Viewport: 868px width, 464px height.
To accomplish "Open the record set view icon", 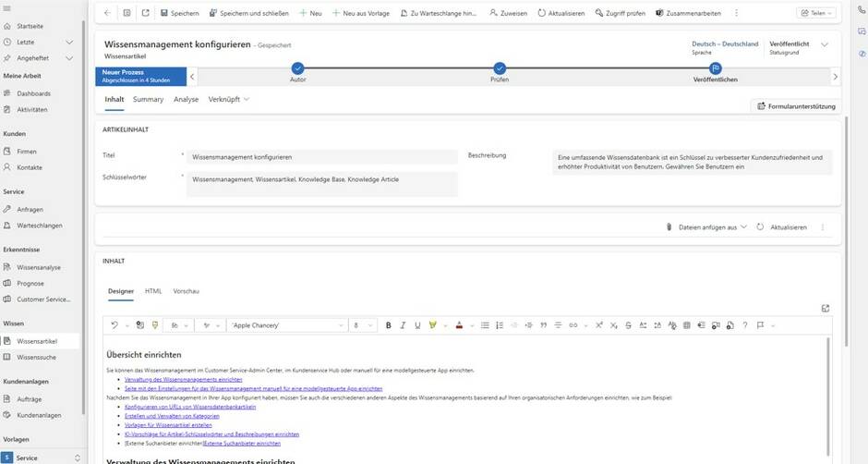I will 127,13.
